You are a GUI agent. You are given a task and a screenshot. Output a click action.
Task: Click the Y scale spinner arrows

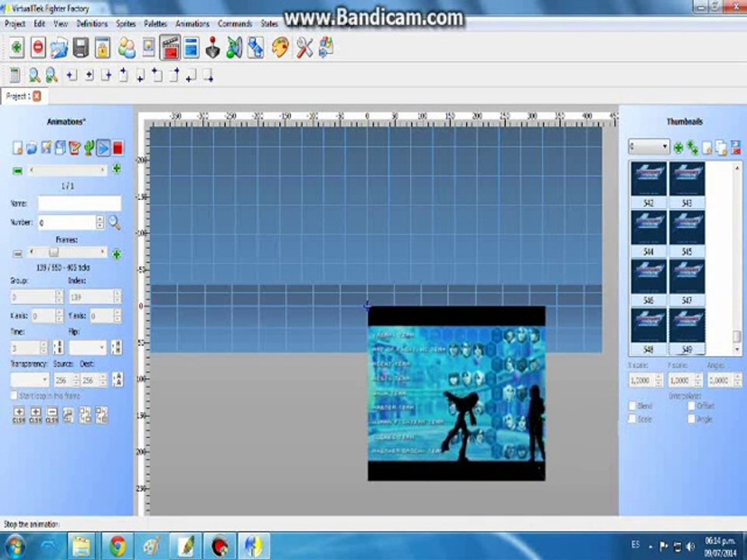698,380
